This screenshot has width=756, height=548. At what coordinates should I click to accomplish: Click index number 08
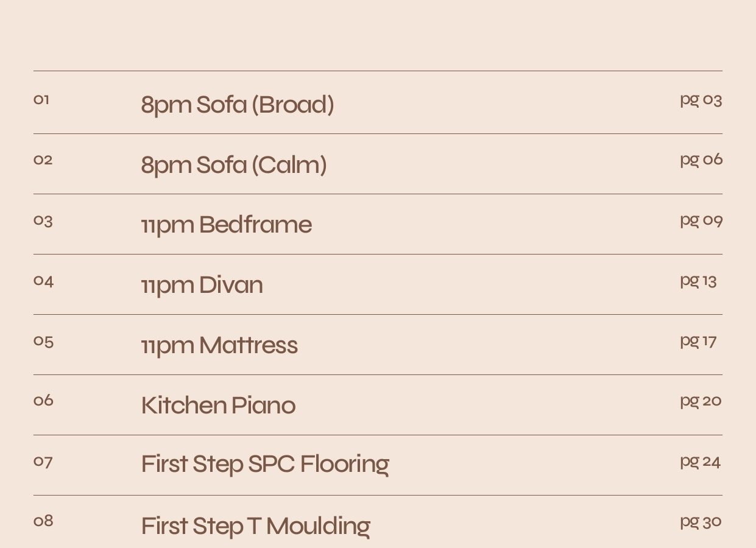[x=43, y=521]
